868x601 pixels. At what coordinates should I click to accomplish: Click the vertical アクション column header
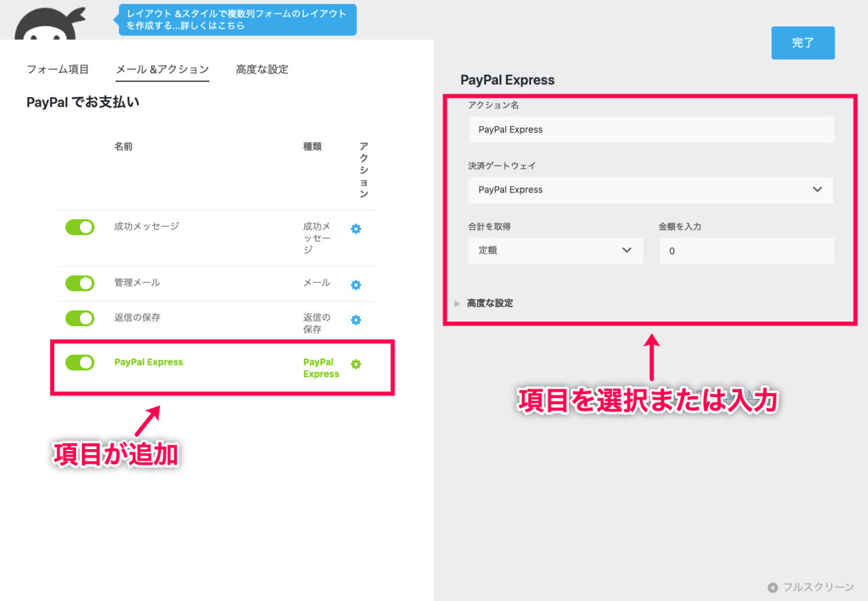(363, 170)
